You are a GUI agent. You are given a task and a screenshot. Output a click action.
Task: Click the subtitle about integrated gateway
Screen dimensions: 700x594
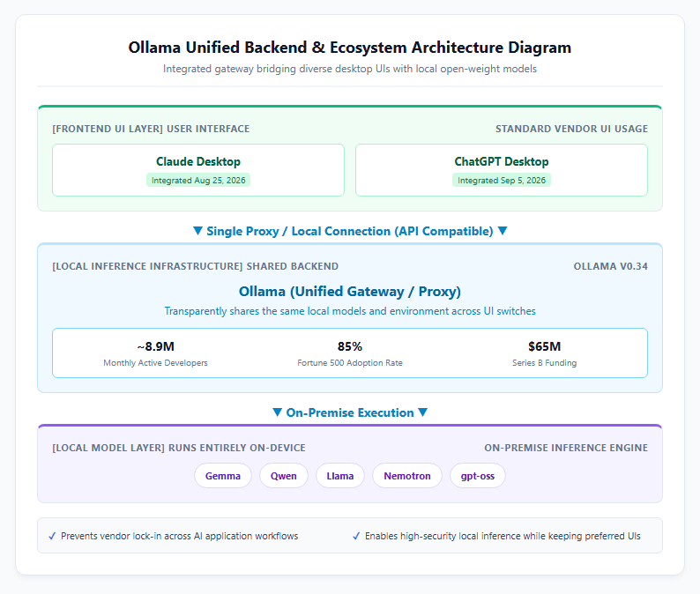click(x=350, y=69)
